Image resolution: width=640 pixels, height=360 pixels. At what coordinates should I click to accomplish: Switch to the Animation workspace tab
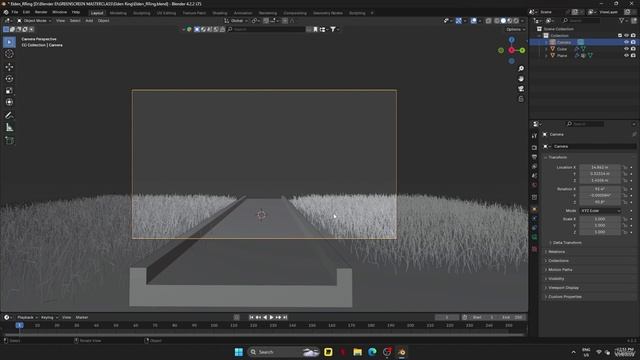coord(243,13)
